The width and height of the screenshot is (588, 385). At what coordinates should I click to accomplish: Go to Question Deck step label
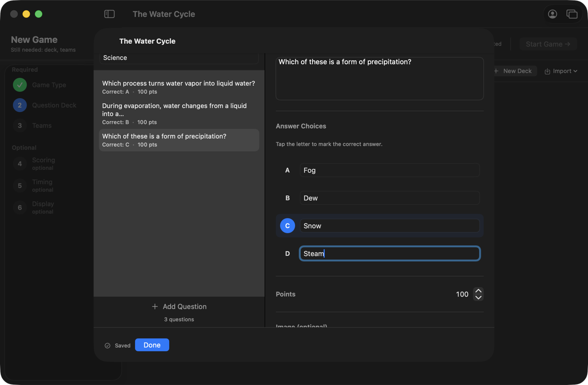pos(54,105)
